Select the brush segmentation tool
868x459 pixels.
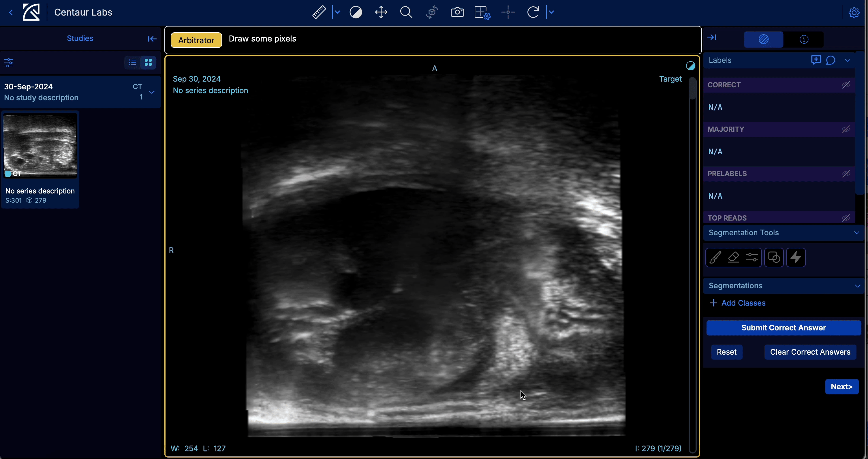pos(715,257)
